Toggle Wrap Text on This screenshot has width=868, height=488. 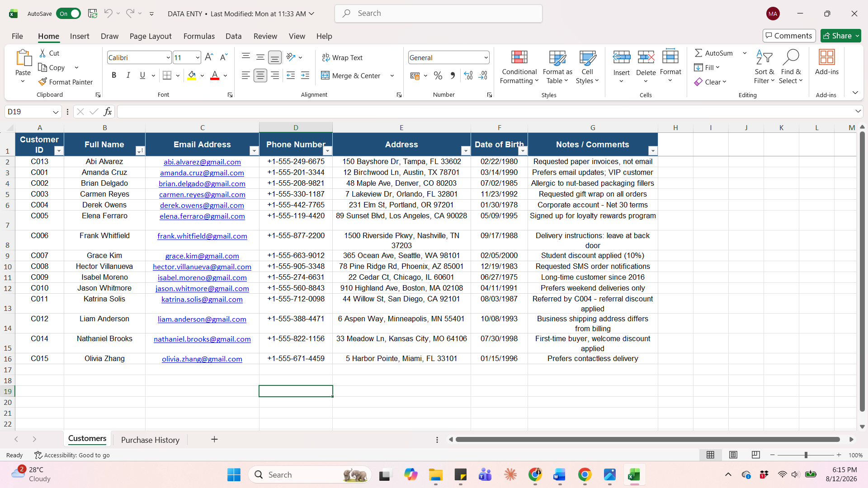pyautogui.click(x=342, y=57)
